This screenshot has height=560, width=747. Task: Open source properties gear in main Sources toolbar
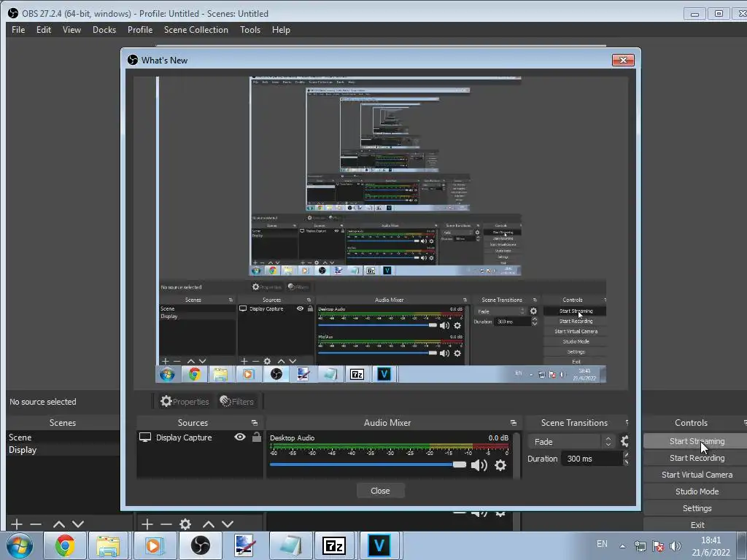tap(185, 524)
